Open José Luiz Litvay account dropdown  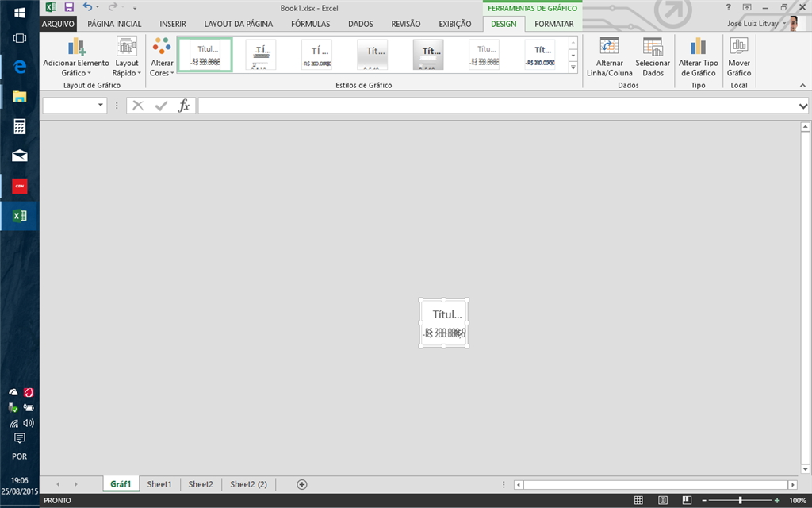756,23
